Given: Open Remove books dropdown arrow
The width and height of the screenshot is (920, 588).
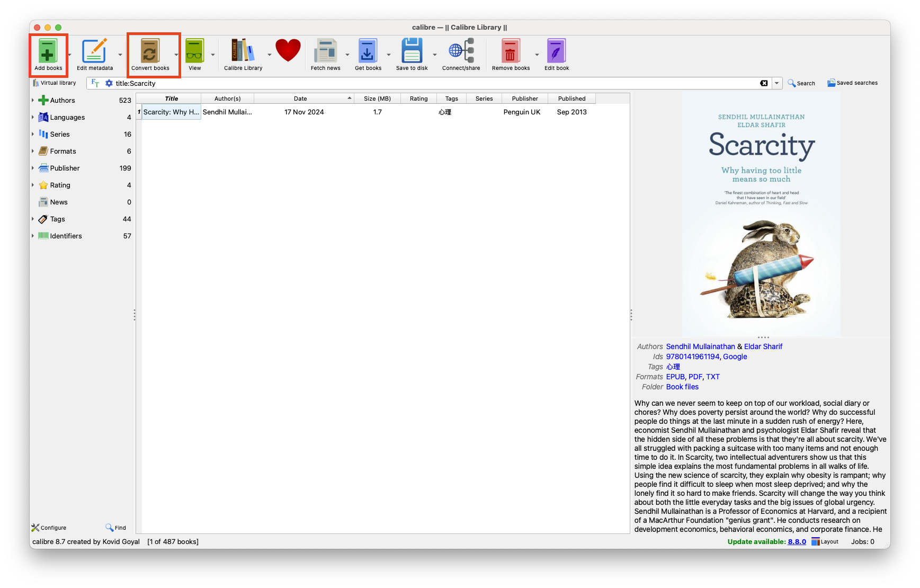Looking at the screenshot, I should tap(537, 55).
